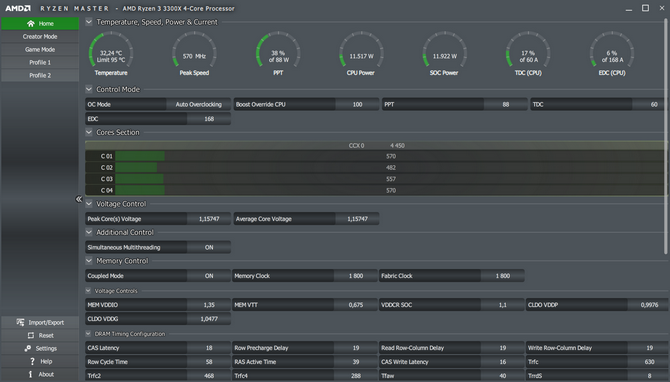
Task: Maximize the Ryzen Master window
Action: [x=645, y=8]
